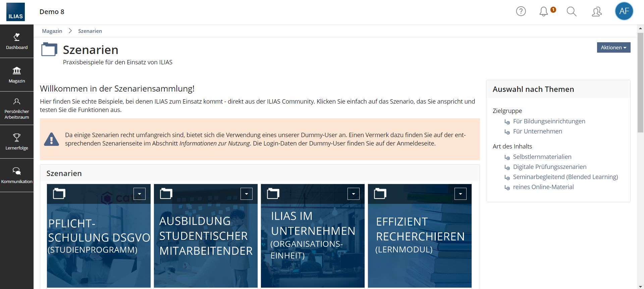
Task: Filter by Für Bildungseinrichtungen
Action: (x=549, y=121)
